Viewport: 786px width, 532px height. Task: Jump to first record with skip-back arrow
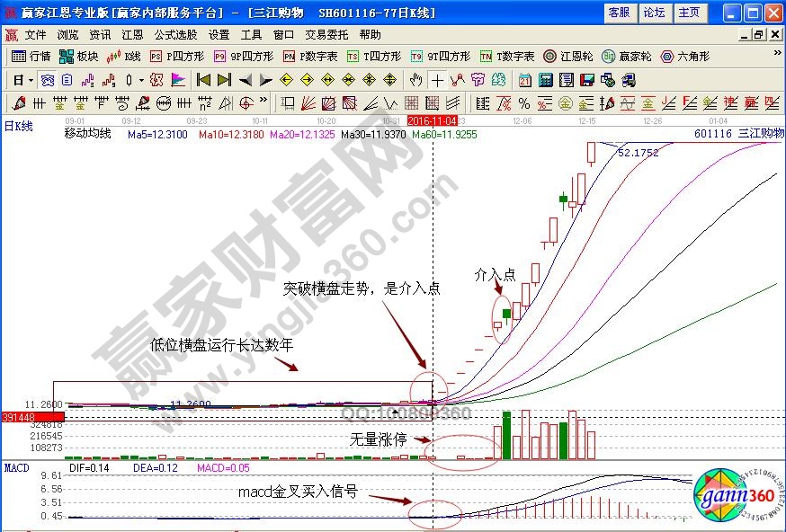point(203,80)
